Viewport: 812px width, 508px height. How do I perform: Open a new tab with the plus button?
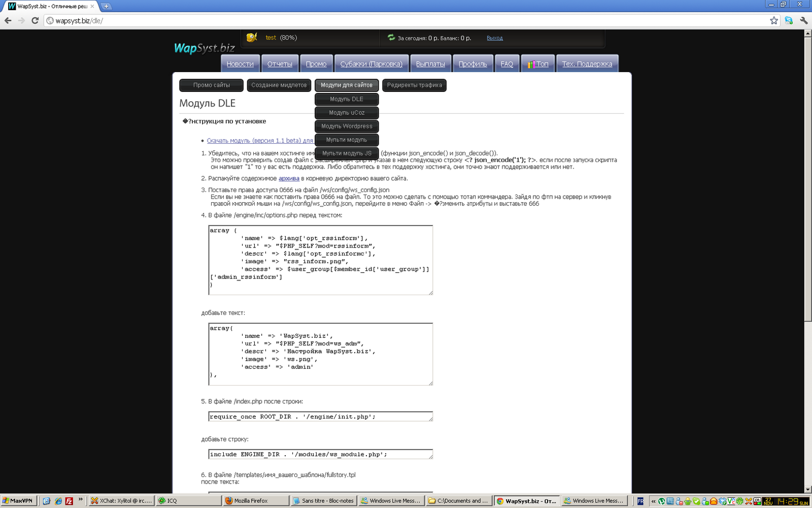click(x=106, y=6)
